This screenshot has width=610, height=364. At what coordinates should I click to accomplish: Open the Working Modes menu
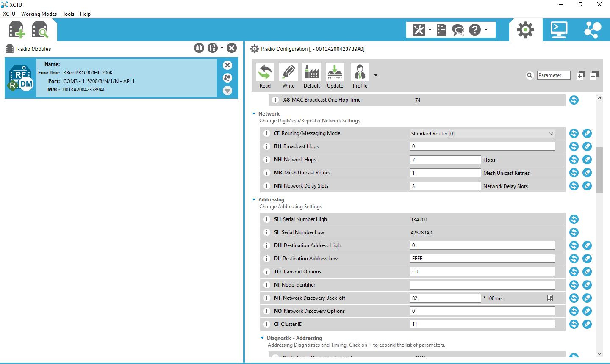click(x=39, y=14)
